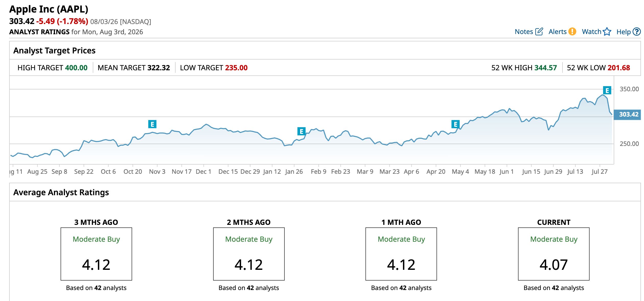Click the 350.00 y-axis label
Viewport: 644px width, 301px height.
629,89
